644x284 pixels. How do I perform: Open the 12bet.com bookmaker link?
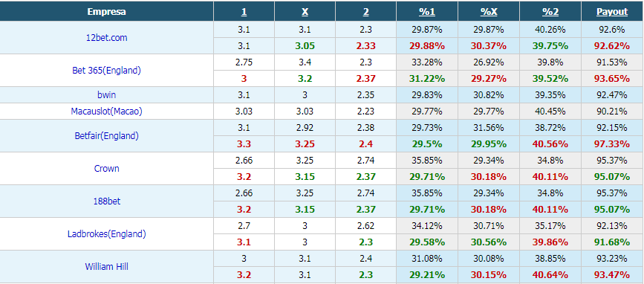106,37
